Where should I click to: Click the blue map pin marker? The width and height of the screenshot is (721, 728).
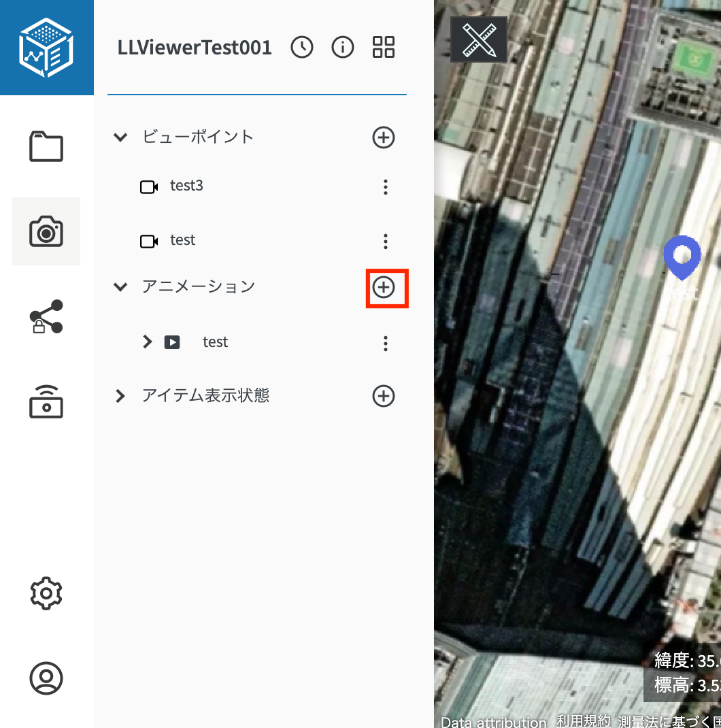(682, 257)
